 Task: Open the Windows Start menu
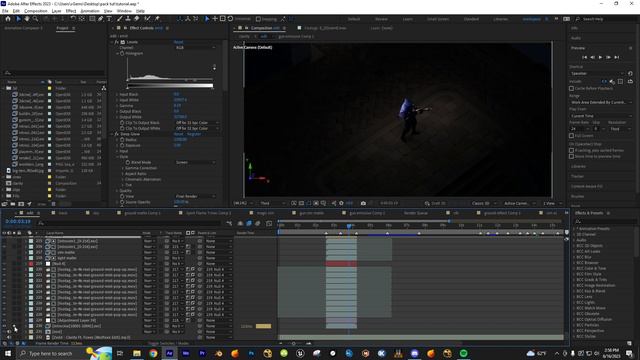tap(8, 353)
